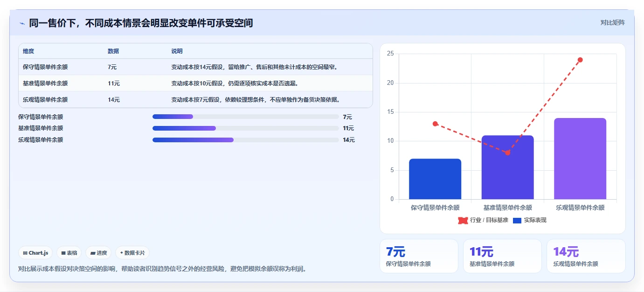The image size is (644, 292).
Task: Click the 数据 column header
Action: pyautogui.click(x=113, y=51)
